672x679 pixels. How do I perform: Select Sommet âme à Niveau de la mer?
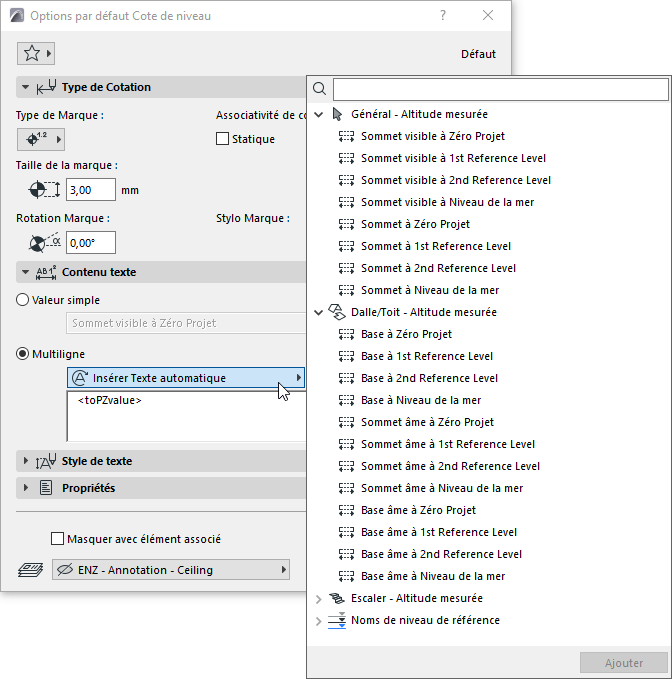442,488
